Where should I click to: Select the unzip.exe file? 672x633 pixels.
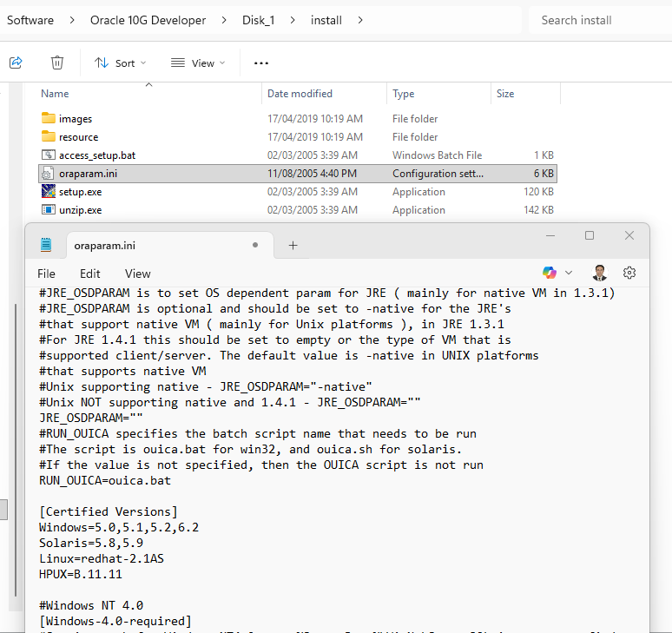[79, 210]
